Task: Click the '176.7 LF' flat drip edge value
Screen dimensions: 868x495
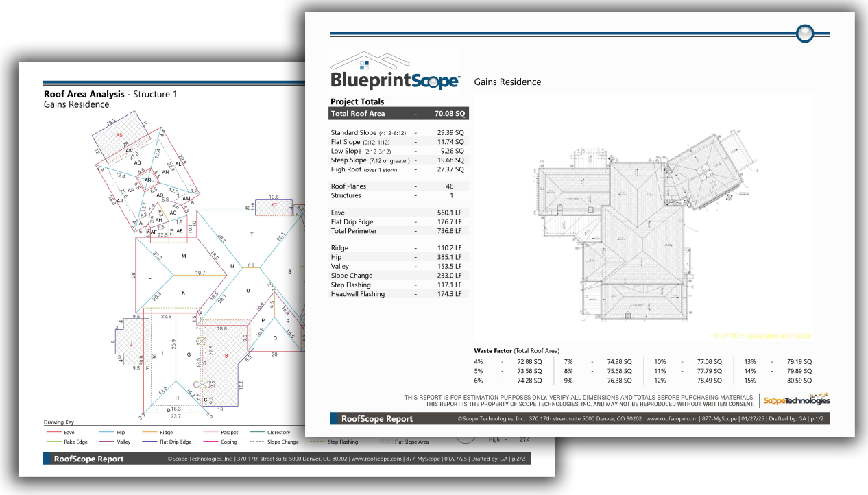Action: point(449,222)
